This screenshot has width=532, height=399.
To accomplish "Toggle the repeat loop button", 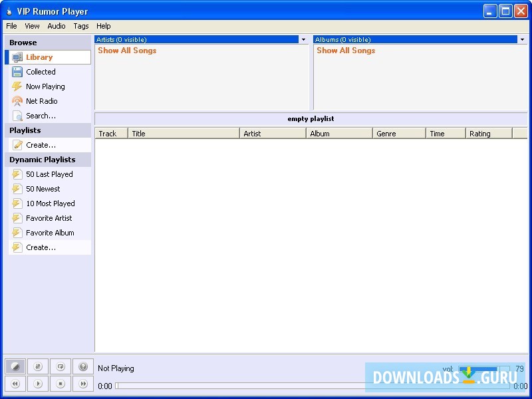I will (x=61, y=366).
